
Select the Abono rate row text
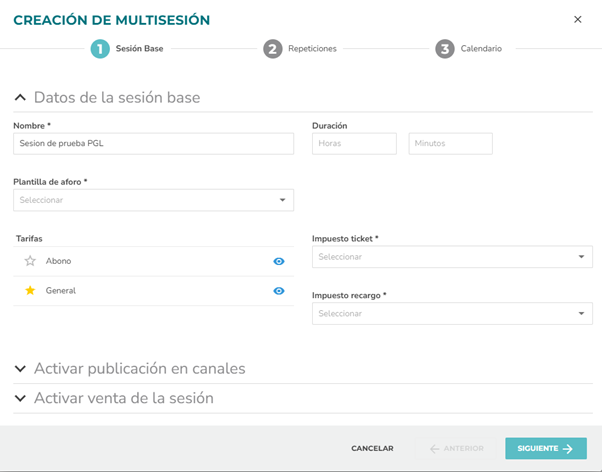click(58, 261)
